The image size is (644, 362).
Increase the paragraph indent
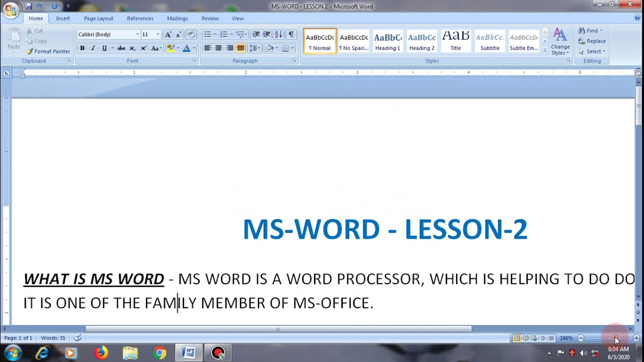[267, 34]
